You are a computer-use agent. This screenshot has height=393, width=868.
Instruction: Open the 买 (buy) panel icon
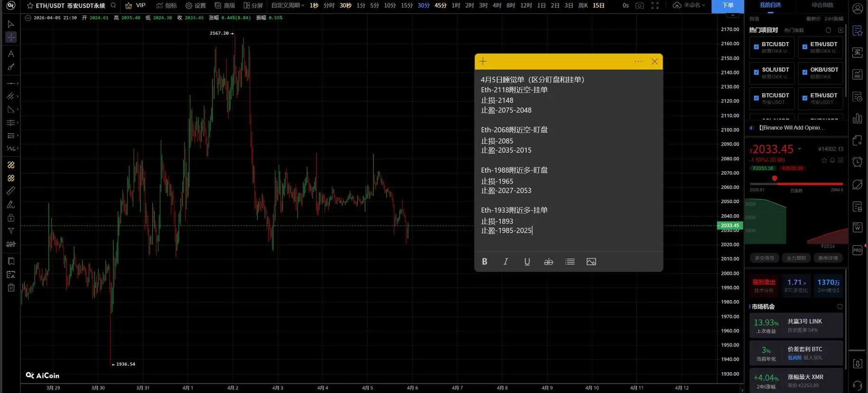pos(858,52)
